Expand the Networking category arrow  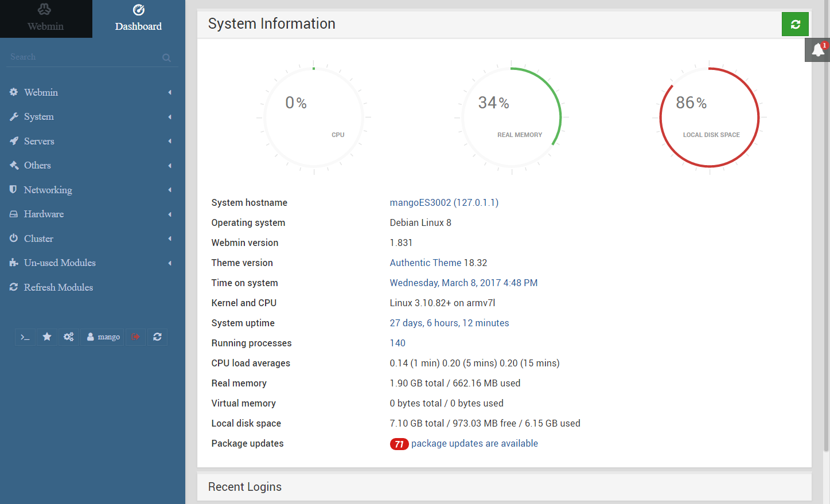click(x=170, y=190)
